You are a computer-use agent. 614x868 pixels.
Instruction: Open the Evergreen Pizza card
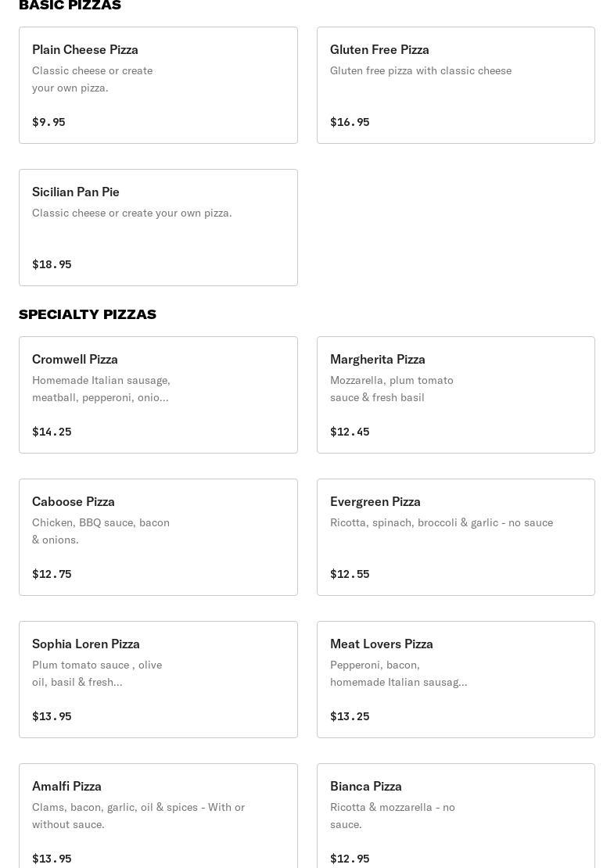pos(455,537)
